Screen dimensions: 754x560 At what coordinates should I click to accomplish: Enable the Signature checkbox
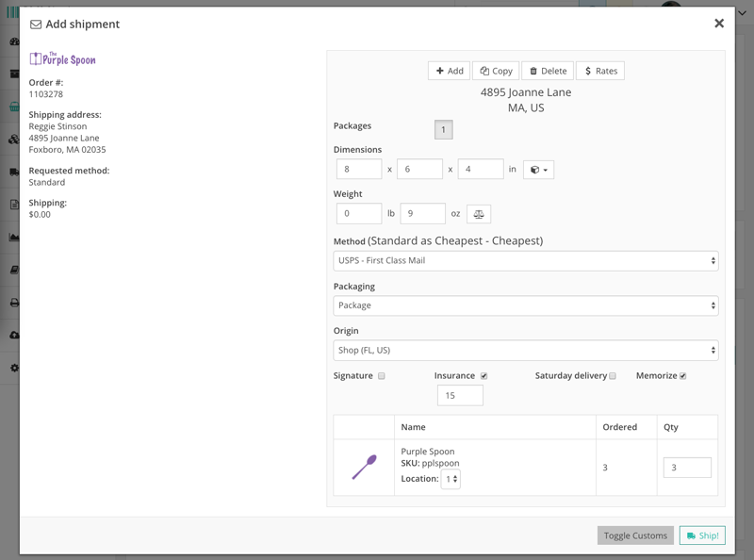[382, 376]
